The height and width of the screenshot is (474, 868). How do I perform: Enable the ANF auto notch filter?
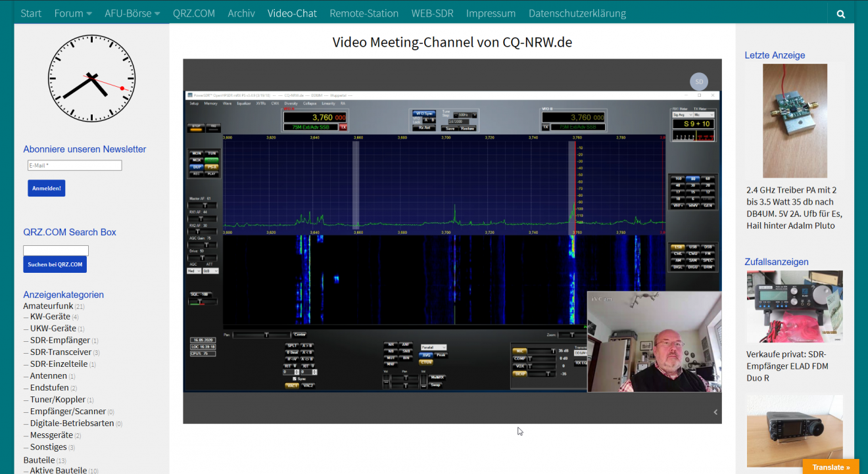[406, 344]
